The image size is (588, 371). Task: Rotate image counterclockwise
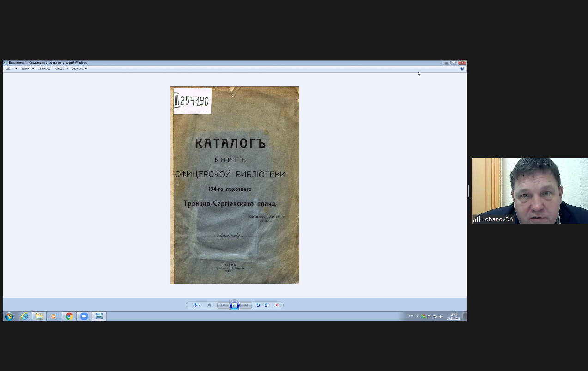[x=258, y=305]
